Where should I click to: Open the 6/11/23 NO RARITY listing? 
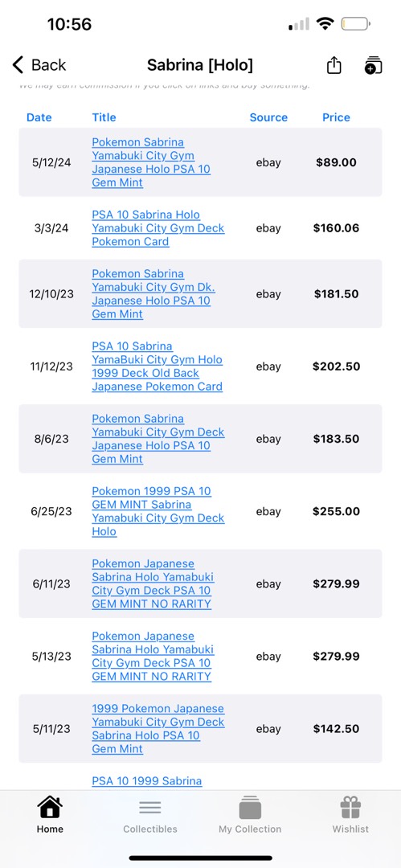[x=153, y=583]
